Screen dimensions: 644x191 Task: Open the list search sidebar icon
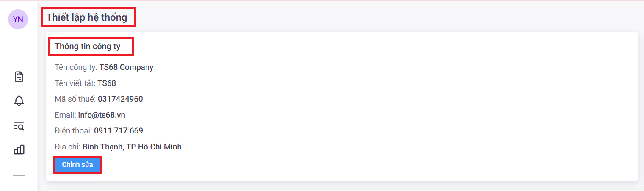point(19,125)
